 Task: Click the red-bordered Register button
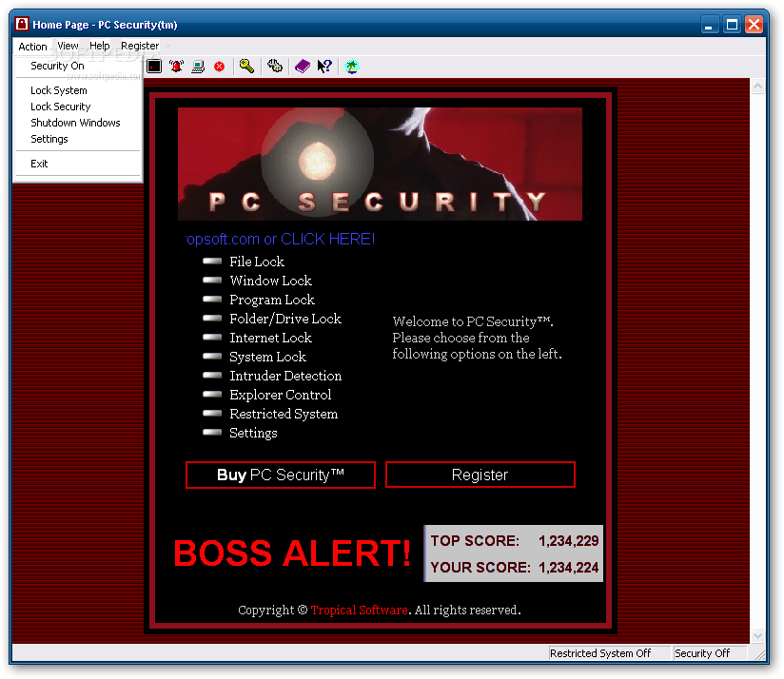pos(480,475)
